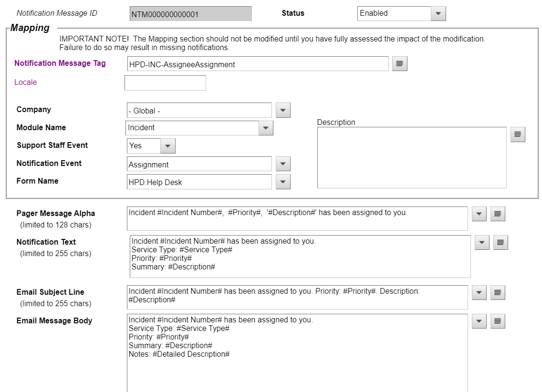Screen dimensions: 542x392
Task: Click inside the Description text area
Action: (x=411, y=157)
